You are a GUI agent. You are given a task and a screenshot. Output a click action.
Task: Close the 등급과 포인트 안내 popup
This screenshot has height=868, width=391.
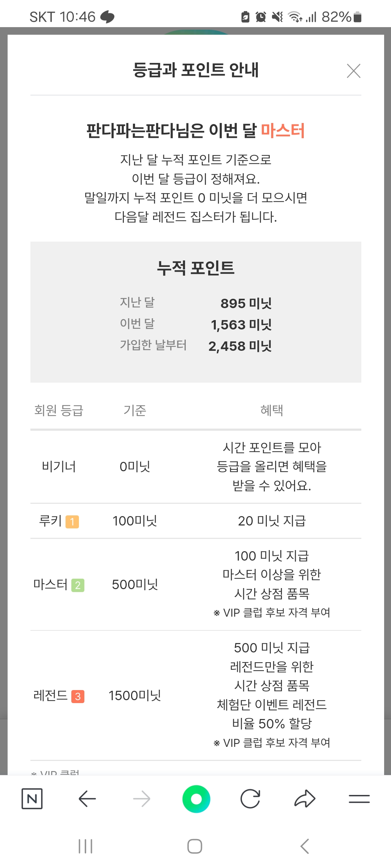click(353, 71)
